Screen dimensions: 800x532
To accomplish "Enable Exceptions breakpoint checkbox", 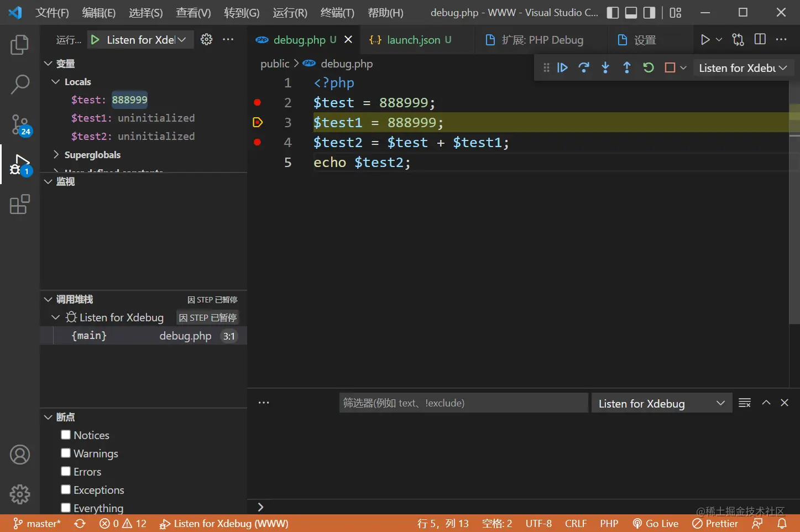I will pyautogui.click(x=66, y=489).
